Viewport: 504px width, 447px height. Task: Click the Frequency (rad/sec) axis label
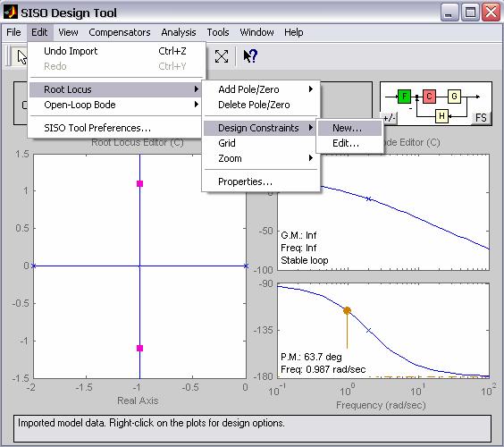381,405
